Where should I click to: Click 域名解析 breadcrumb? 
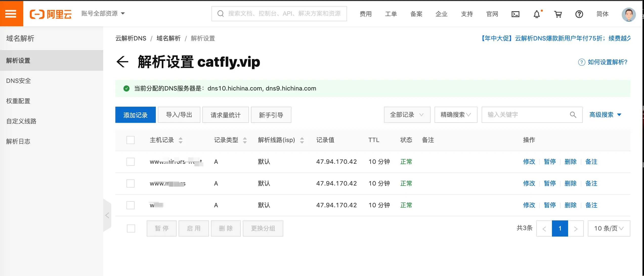[x=168, y=38]
